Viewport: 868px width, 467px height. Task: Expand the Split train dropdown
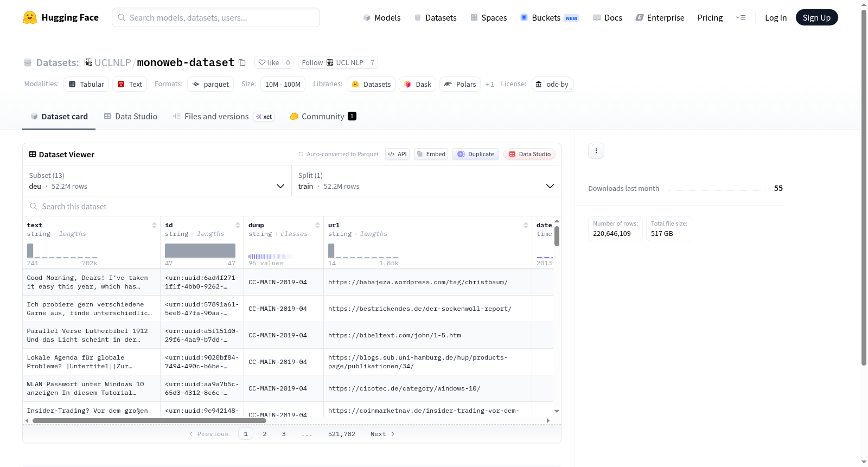(426, 181)
